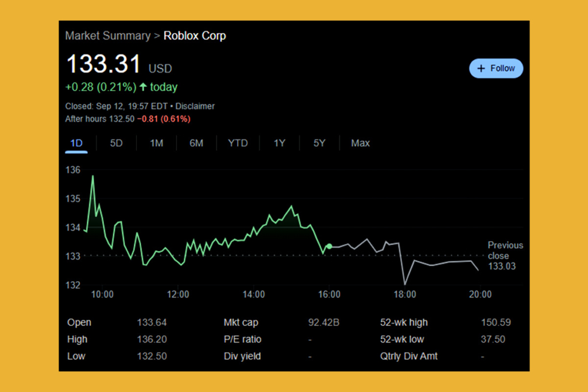
Task: Select the YTD chart range
Action: coord(238,143)
